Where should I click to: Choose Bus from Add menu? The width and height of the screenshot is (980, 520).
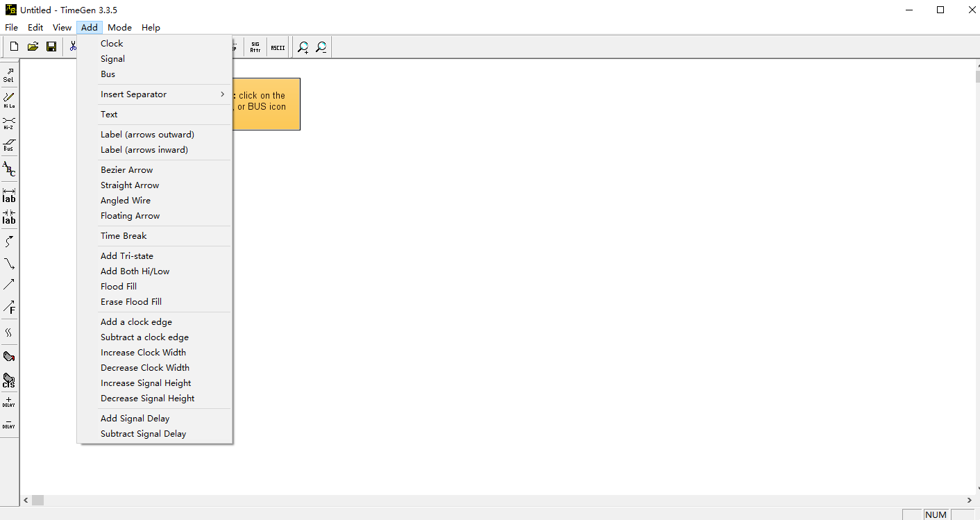tap(155, 74)
